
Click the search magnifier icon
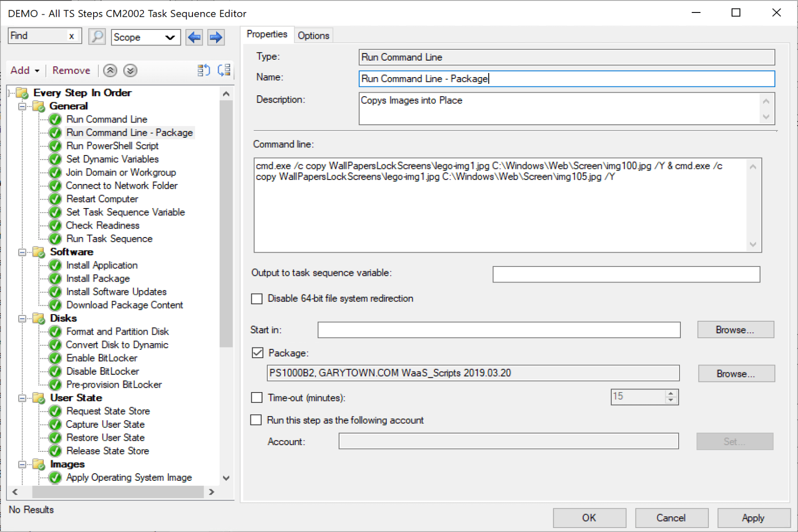96,37
